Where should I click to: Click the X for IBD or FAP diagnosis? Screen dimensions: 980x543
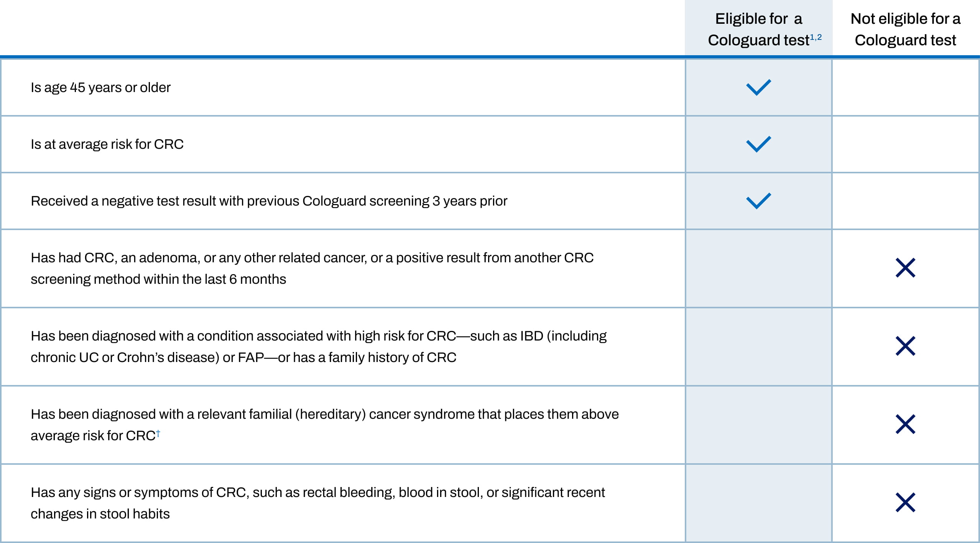[x=905, y=346]
